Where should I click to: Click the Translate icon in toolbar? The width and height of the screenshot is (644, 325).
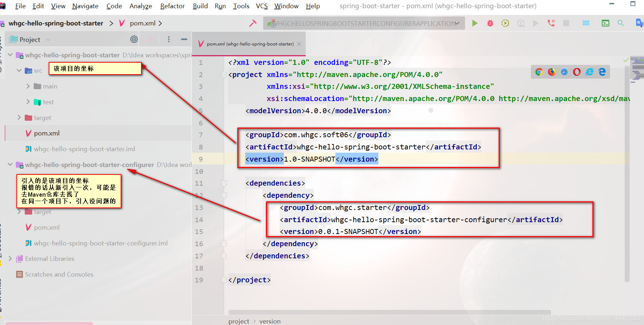pyautogui.click(x=639, y=23)
